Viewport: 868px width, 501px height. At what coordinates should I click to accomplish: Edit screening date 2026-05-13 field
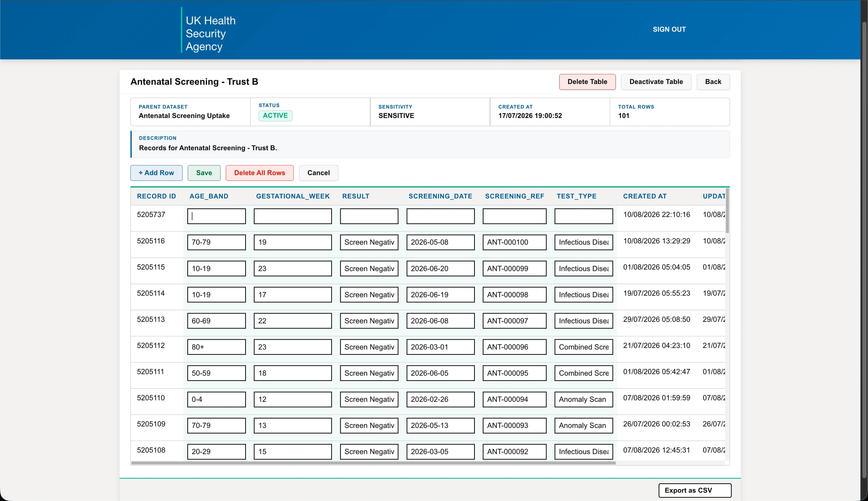pyautogui.click(x=441, y=425)
